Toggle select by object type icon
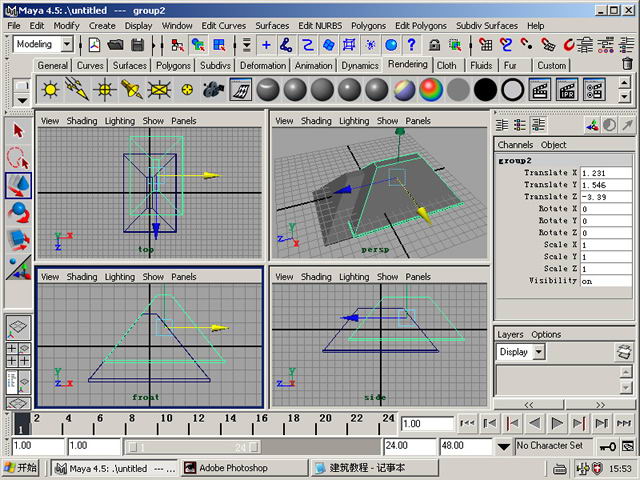Screen dimensions: 640x480 198,45
